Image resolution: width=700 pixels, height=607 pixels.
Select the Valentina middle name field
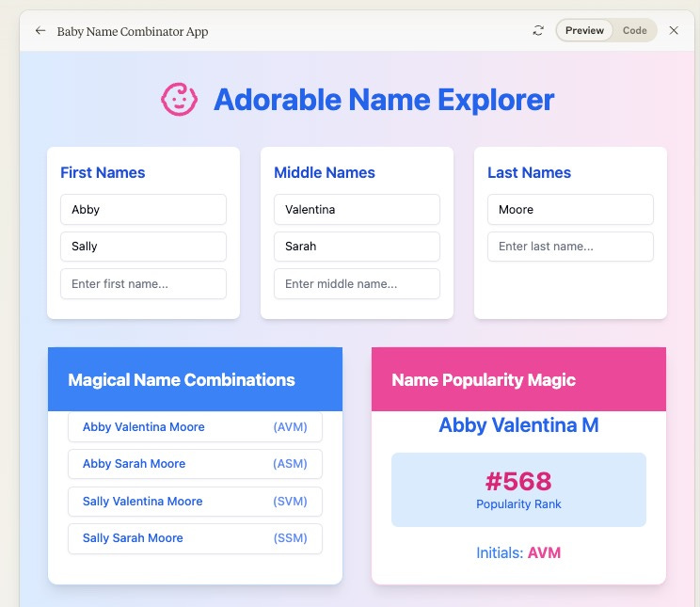(x=357, y=210)
